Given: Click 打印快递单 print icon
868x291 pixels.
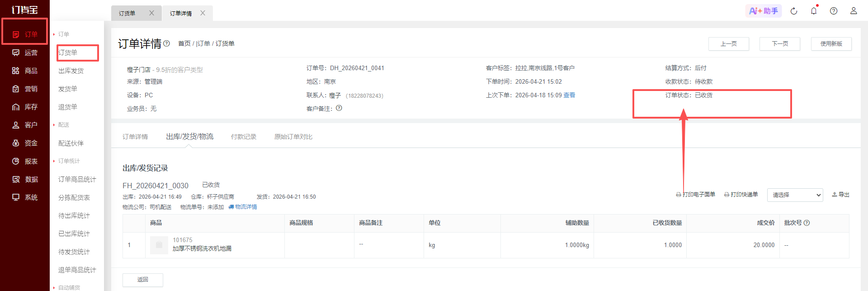Looking at the screenshot, I should tap(726, 195).
